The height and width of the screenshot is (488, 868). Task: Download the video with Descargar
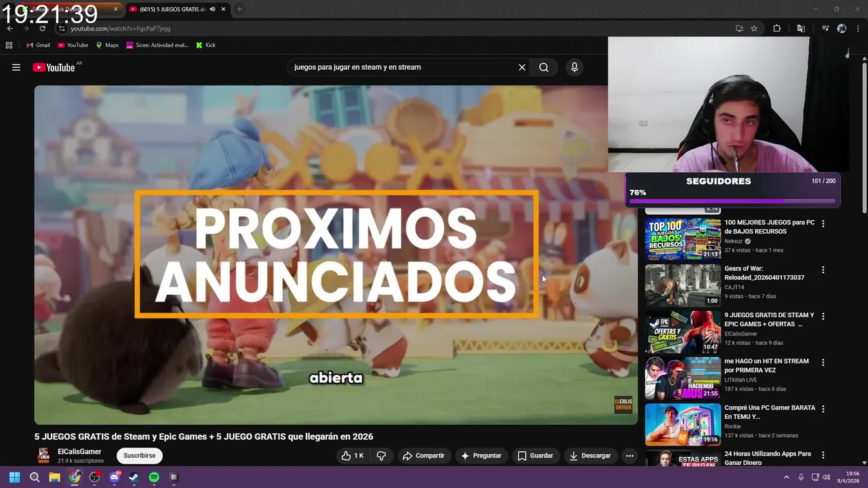(590, 455)
